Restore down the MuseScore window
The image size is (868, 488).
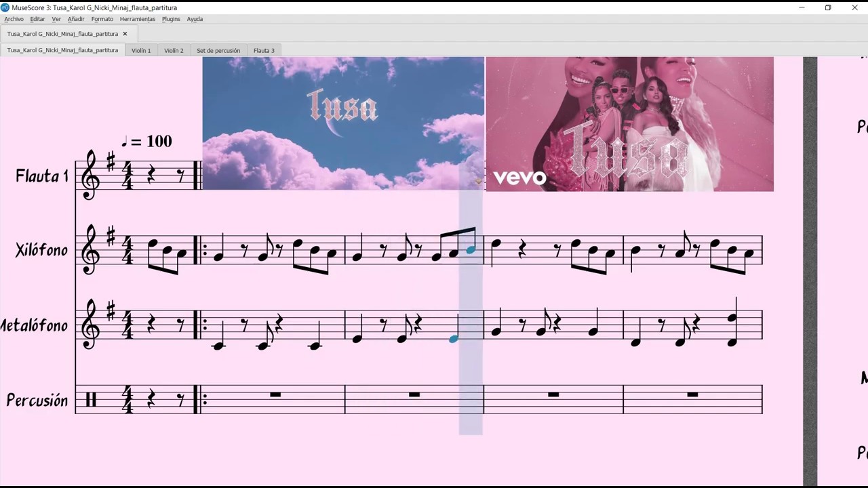click(828, 7)
